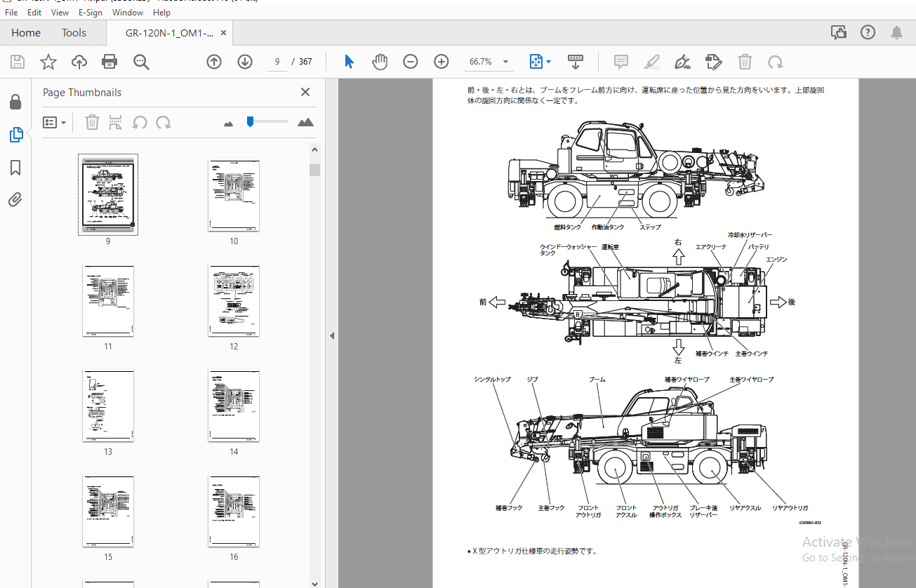916x588 pixels.
Task: Zoom in with the plus icon
Action: [442, 62]
